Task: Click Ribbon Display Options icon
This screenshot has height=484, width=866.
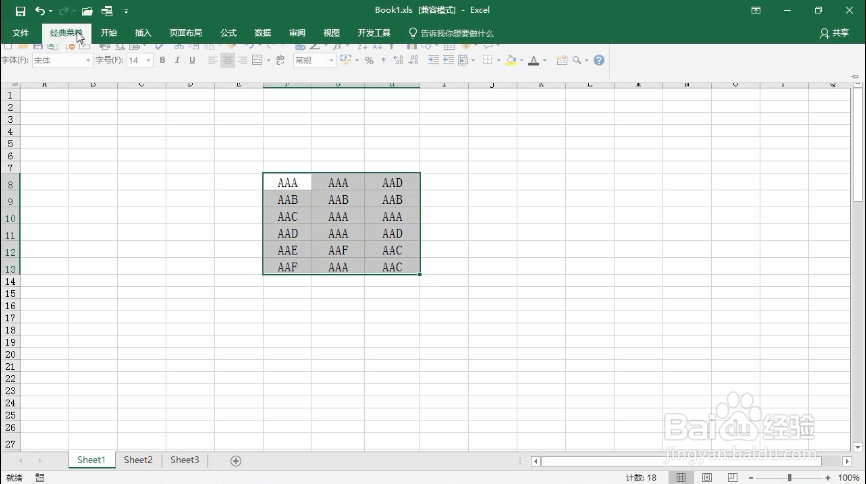Action: (756, 10)
